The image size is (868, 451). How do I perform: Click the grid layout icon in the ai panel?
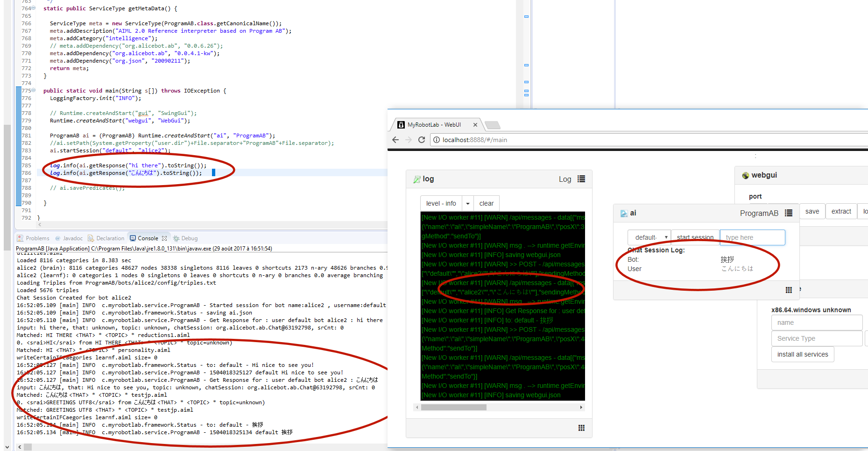click(x=789, y=290)
